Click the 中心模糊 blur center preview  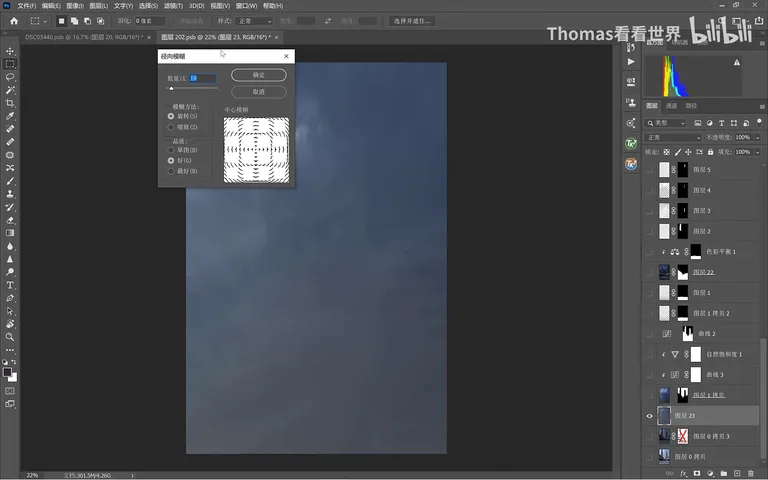pyautogui.click(x=256, y=150)
